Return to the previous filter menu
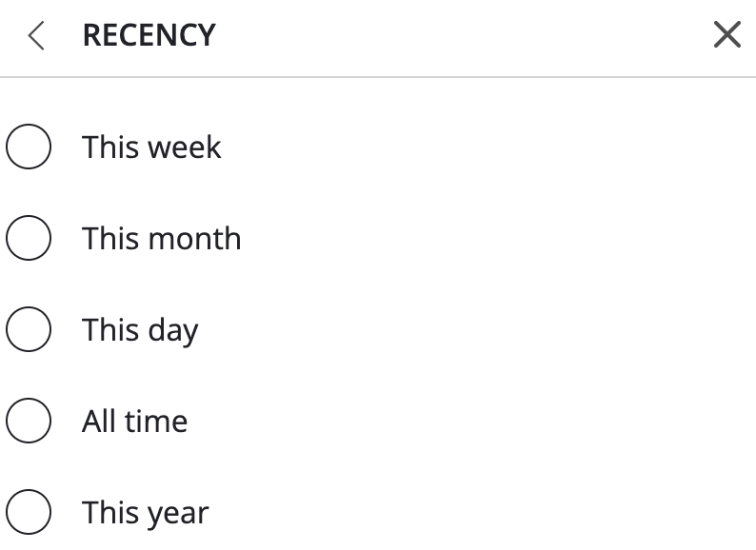Image resolution: width=756 pixels, height=550 pixels. (x=37, y=36)
